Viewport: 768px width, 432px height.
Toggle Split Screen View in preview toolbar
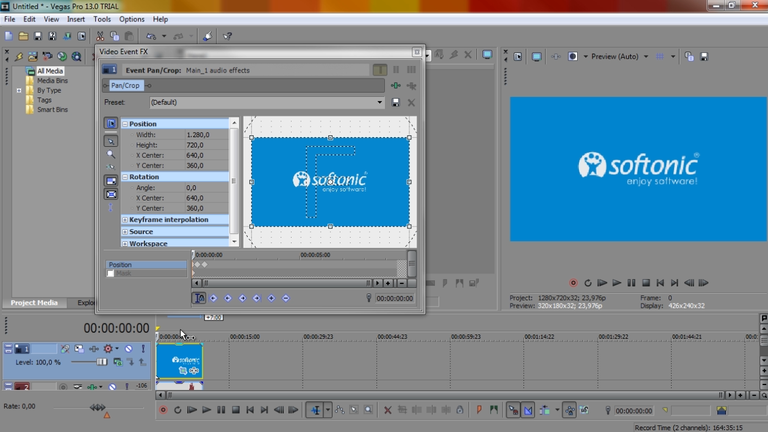click(573, 57)
